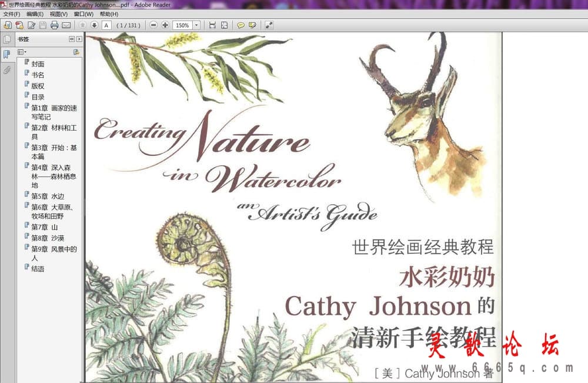Select the 书名 bookmark

[38, 75]
